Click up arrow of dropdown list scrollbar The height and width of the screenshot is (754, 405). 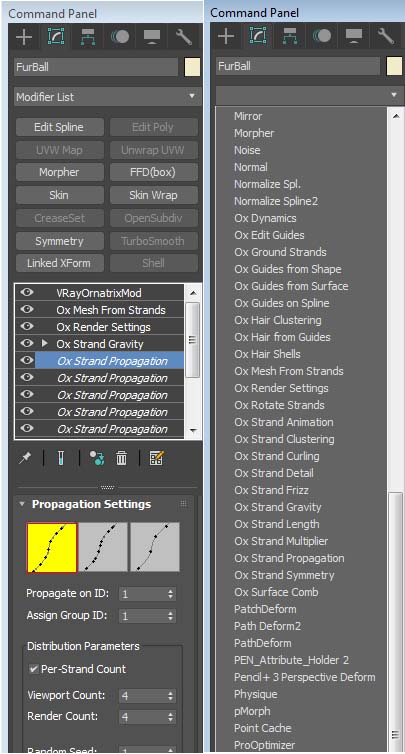tap(396, 116)
